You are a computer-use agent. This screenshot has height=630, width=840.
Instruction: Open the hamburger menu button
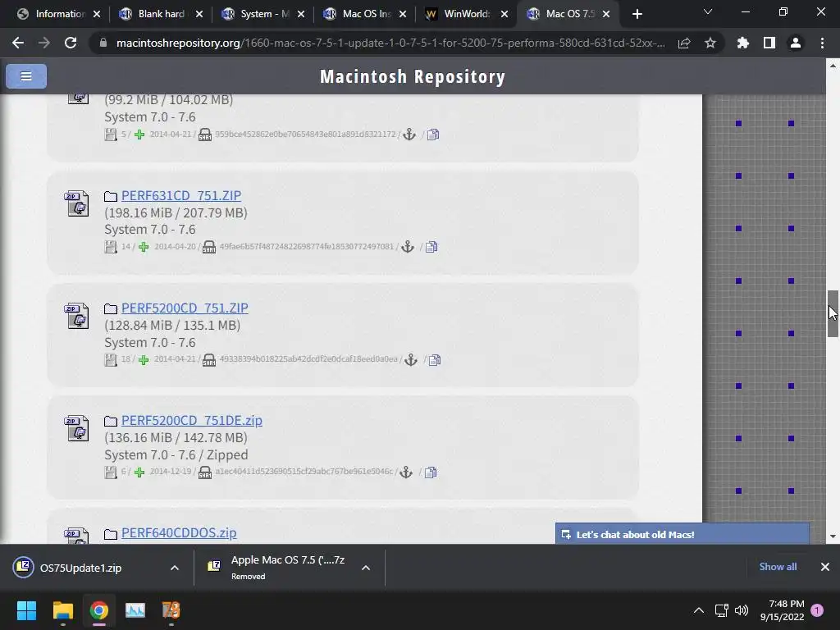(x=25, y=76)
